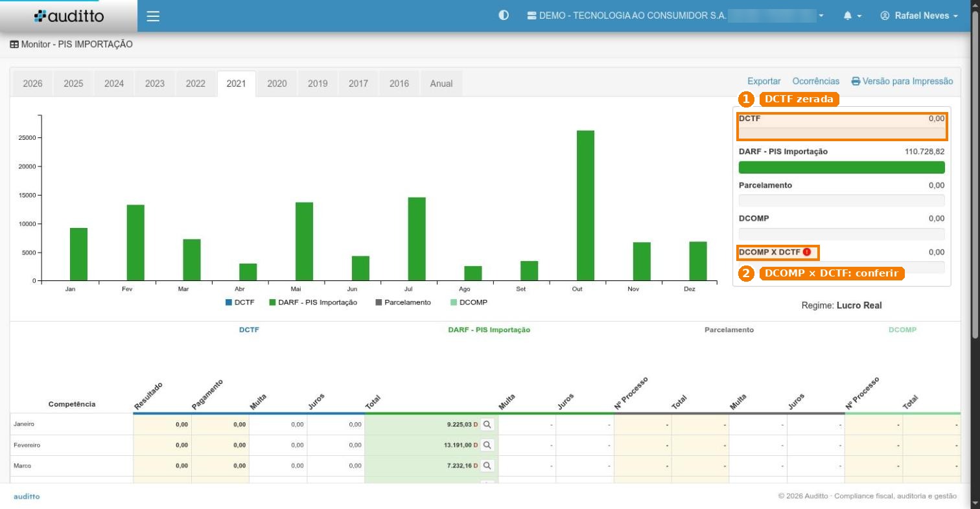The height and width of the screenshot is (509, 980).
Task: Click the October bar in the chart
Action: [585, 206]
